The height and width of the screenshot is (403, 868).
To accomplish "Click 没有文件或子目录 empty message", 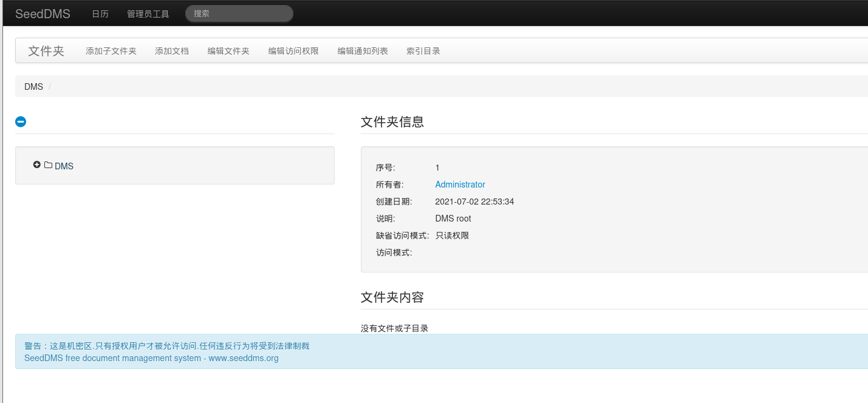I will (395, 328).
